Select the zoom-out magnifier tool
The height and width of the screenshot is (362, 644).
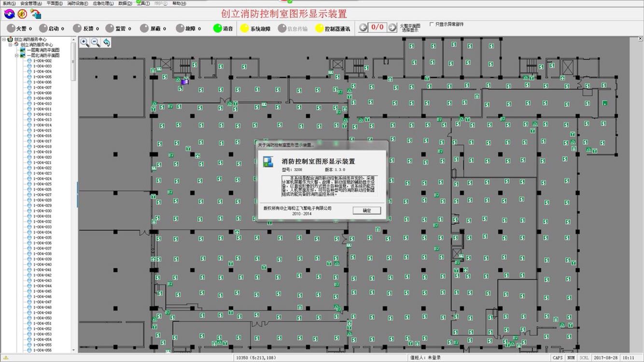pos(95,43)
